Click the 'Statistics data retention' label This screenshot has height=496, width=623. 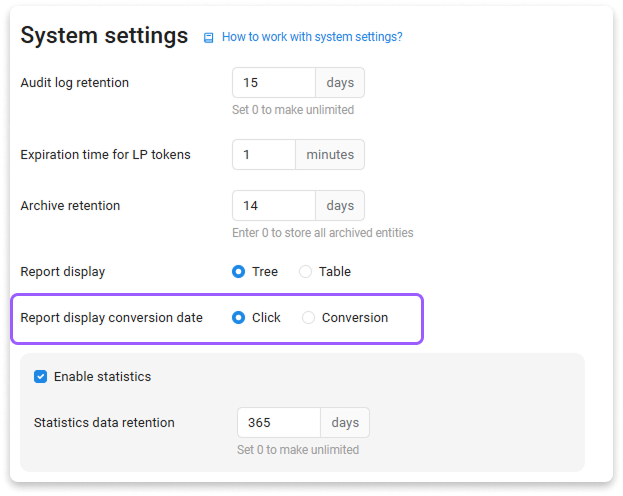[x=104, y=422]
